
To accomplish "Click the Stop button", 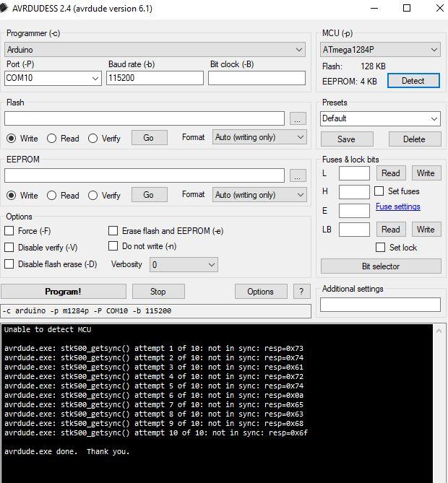I will tap(158, 292).
